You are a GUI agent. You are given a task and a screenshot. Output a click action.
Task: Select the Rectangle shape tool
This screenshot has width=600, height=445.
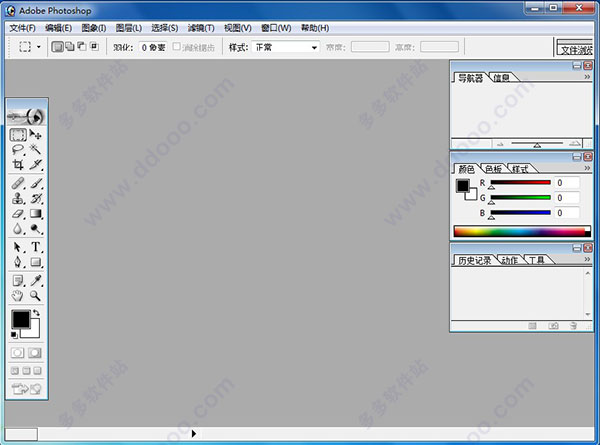tap(36, 262)
